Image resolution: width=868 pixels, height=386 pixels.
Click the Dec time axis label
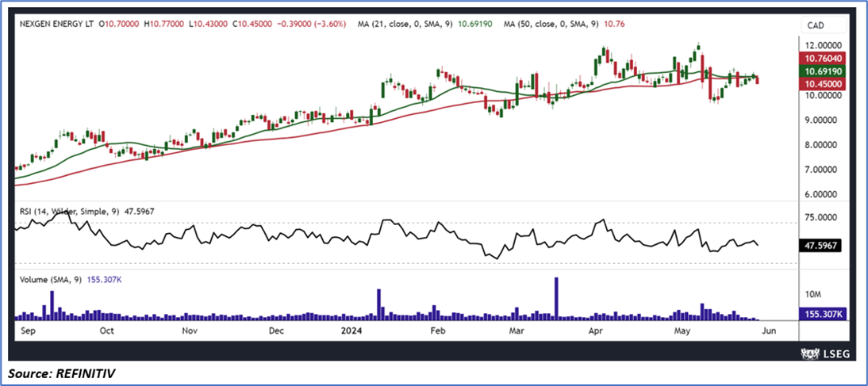point(275,331)
